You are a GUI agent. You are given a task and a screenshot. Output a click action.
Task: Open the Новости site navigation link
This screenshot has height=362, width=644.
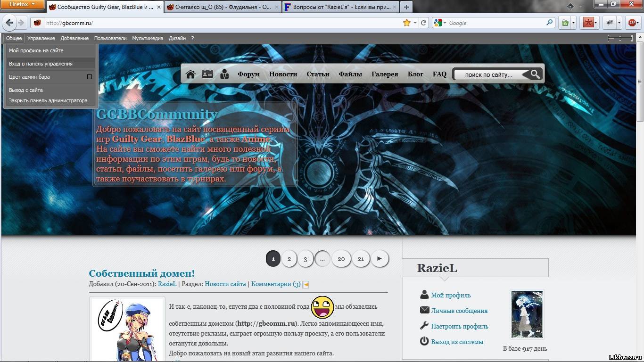pos(283,74)
